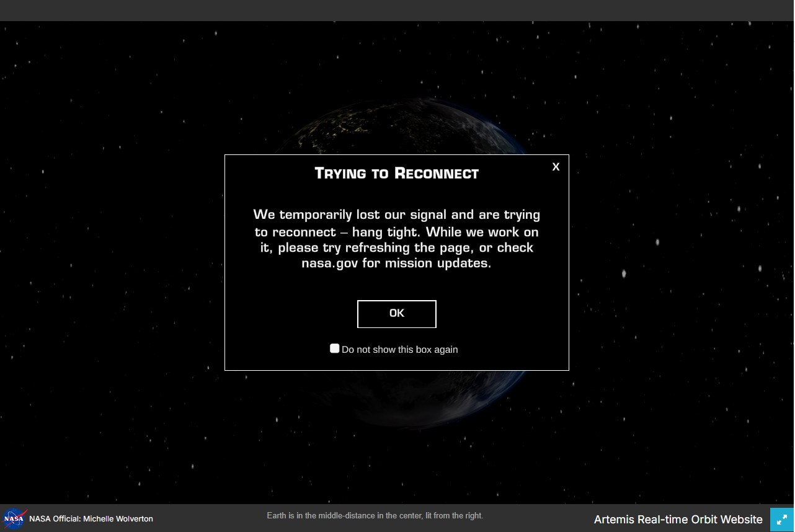Screen dimensions: 795x532
Task: Click the 'Trying to Reconnect' heading
Action: click(x=396, y=174)
